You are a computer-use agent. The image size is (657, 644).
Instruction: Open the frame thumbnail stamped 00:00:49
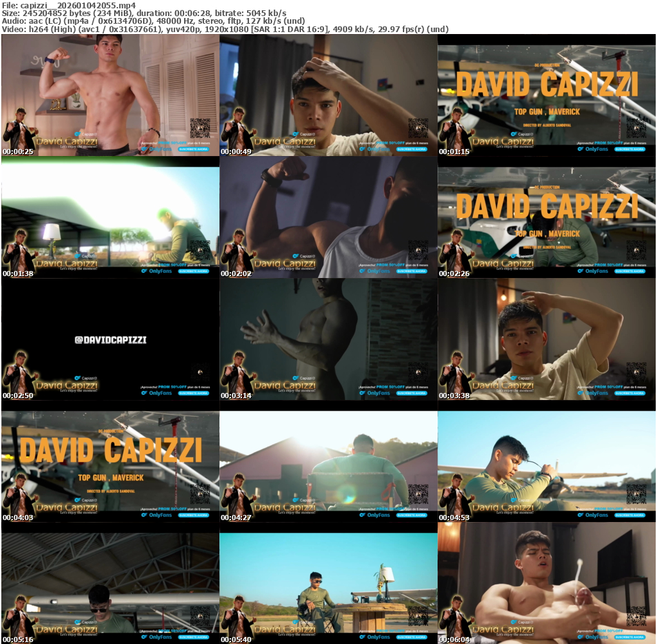click(328, 95)
